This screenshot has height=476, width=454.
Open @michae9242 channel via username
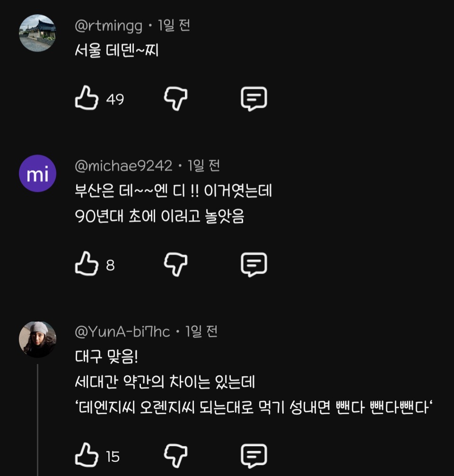pyautogui.click(x=123, y=166)
